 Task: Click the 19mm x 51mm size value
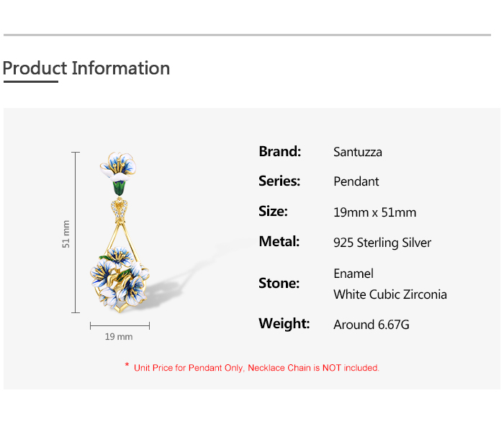coord(375,212)
